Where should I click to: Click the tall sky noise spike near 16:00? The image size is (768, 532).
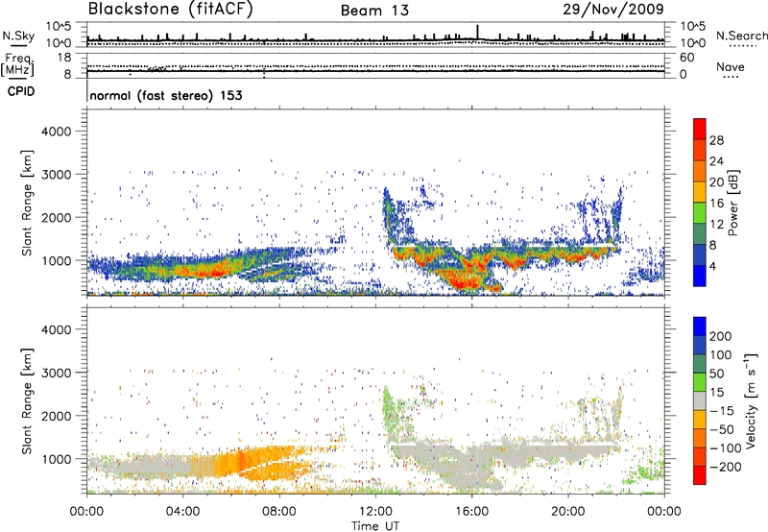pyautogui.click(x=477, y=32)
